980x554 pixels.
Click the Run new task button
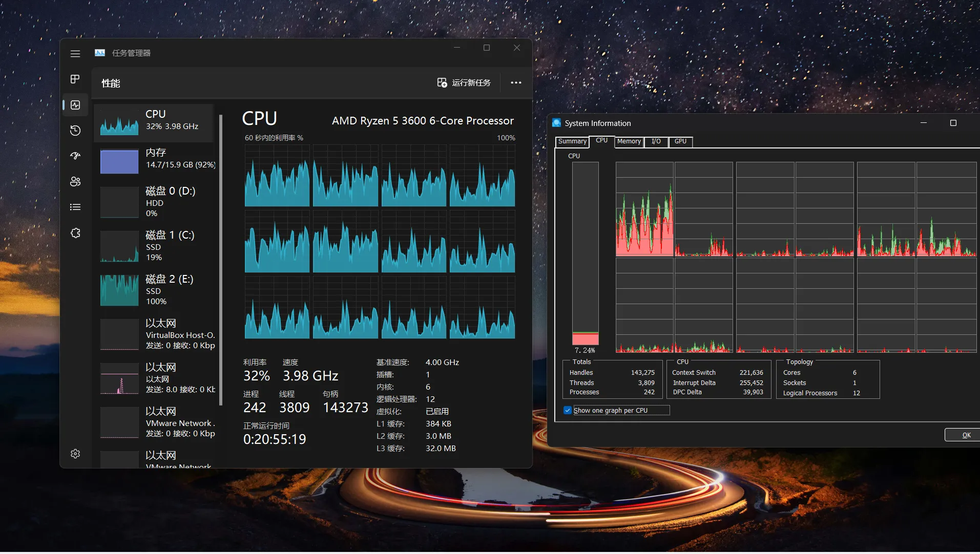click(464, 82)
